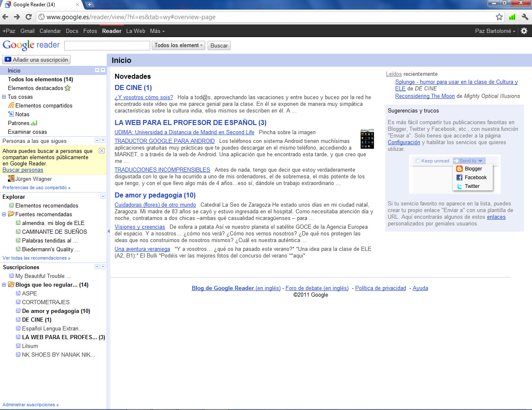Dismiss the yellow people search notice
This screenshot has height=410, width=532.
tap(102, 151)
